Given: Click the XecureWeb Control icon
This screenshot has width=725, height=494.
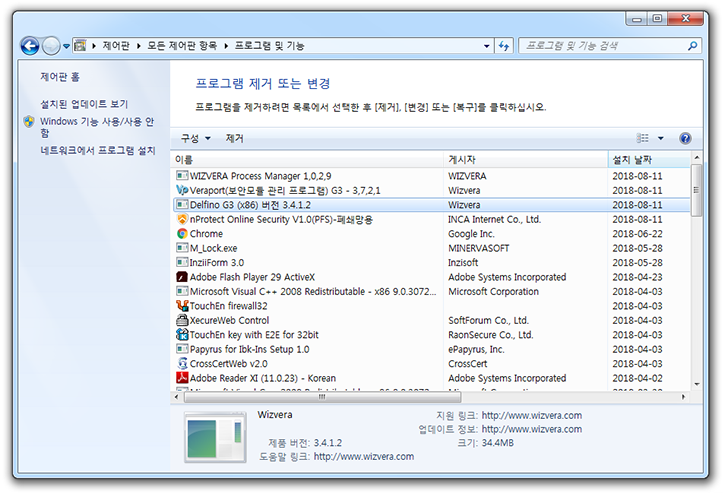Looking at the screenshot, I should click(x=182, y=320).
